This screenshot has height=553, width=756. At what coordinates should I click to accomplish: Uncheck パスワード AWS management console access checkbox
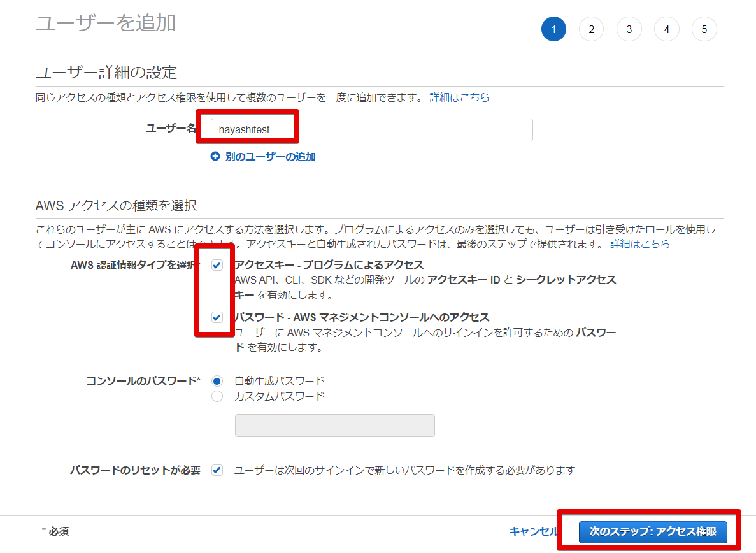(217, 317)
